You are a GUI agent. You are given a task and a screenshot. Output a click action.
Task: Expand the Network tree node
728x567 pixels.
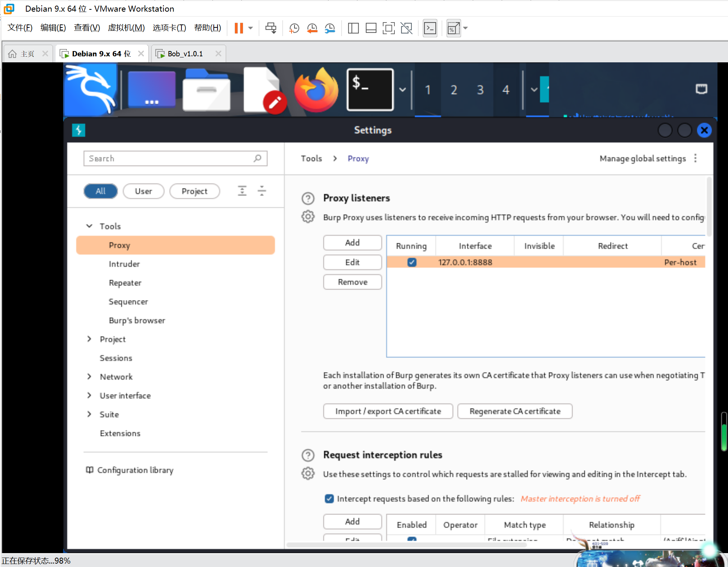[x=89, y=376]
